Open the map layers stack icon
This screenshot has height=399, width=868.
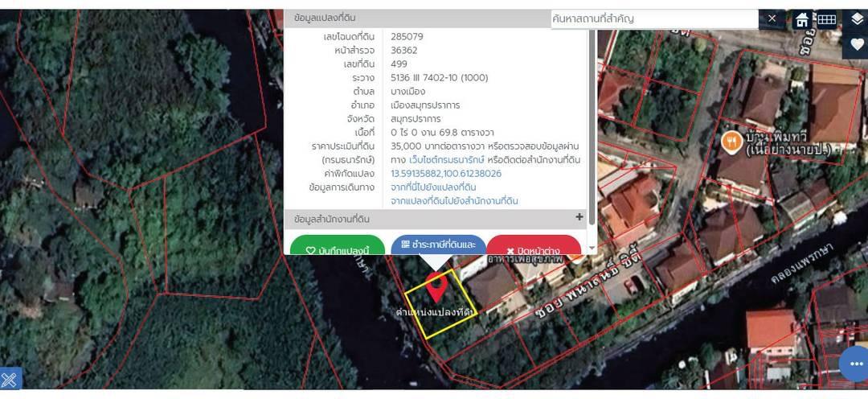(857, 19)
